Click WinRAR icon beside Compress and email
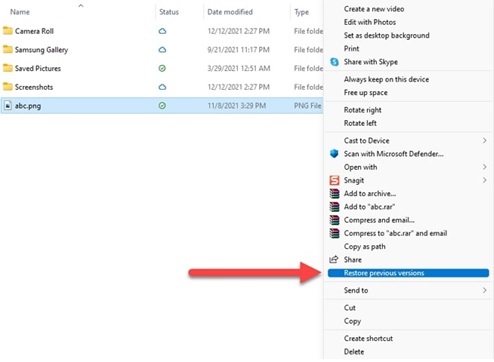Viewport: 494px width, 362px height. tap(334, 220)
